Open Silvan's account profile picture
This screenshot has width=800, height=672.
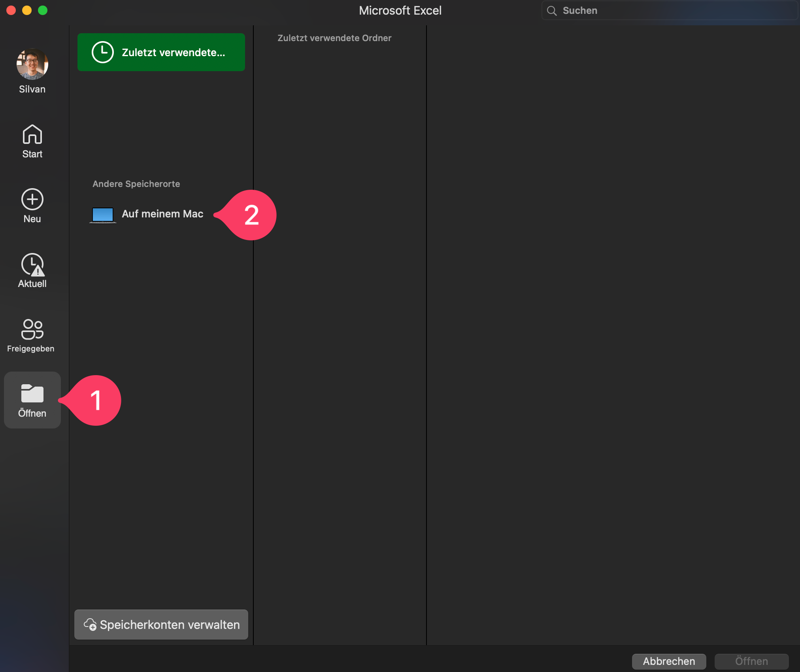(32, 64)
